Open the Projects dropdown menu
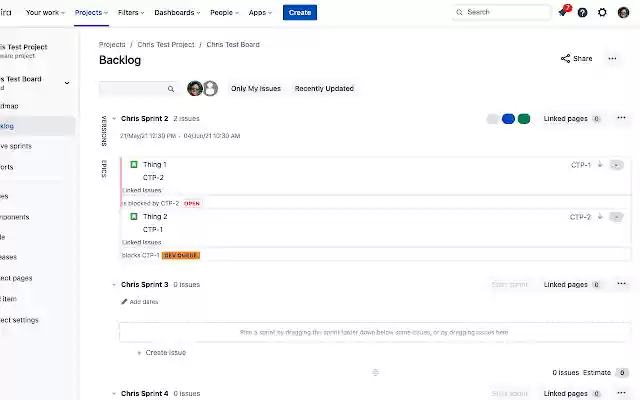This screenshot has width=640, height=400. coord(91,13)
